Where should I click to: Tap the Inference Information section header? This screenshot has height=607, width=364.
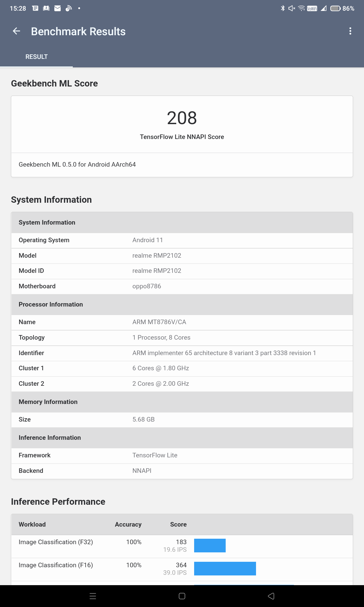[182, 438]
